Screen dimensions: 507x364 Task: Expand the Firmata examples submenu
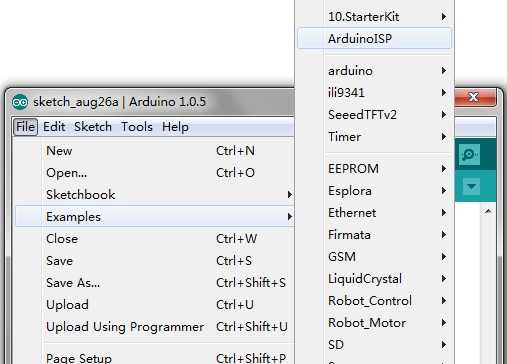tap(374, 235)
